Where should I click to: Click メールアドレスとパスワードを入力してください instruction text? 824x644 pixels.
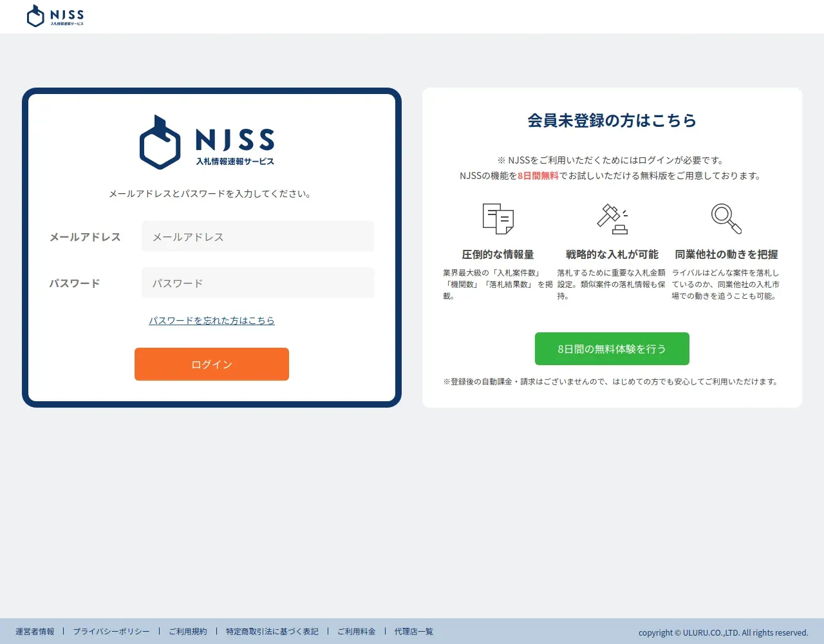tap(211, 194)
